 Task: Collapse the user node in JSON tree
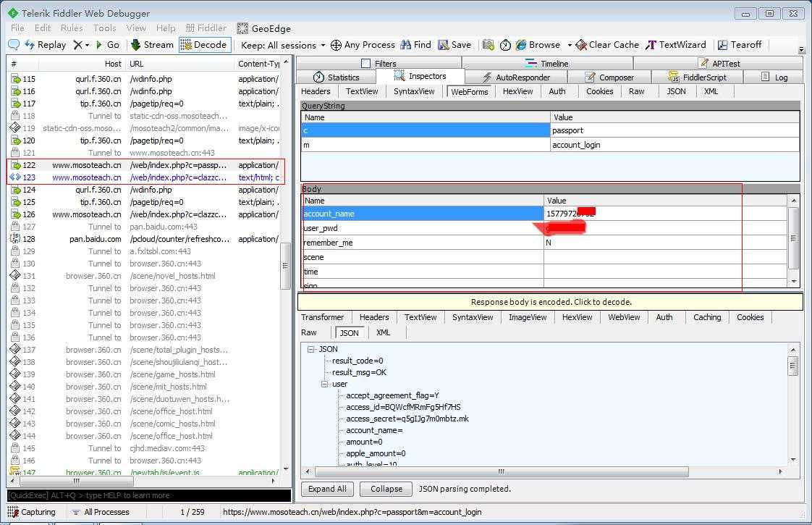[x=324, y=384]
